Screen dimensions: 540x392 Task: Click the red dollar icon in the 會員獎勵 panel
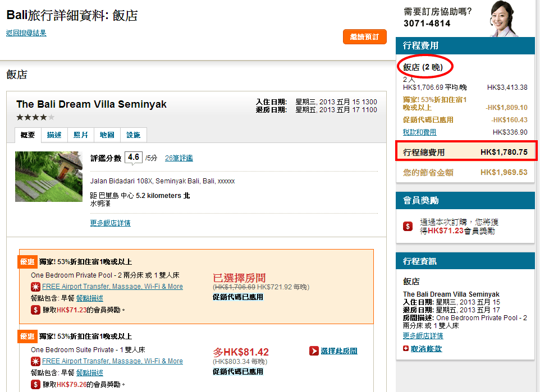click(408, 226)
